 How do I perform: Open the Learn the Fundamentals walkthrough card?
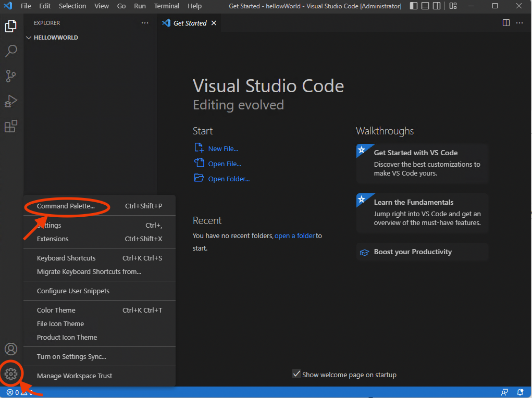point(422,213)
